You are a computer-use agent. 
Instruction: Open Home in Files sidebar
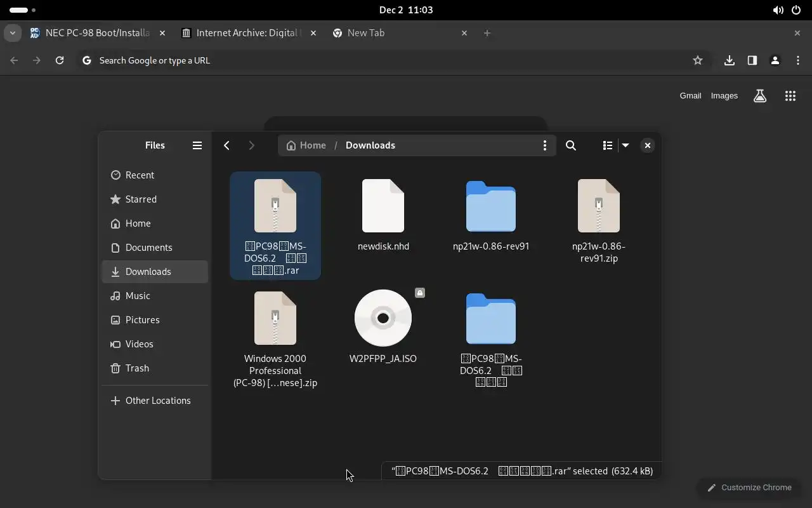[155, 224]
